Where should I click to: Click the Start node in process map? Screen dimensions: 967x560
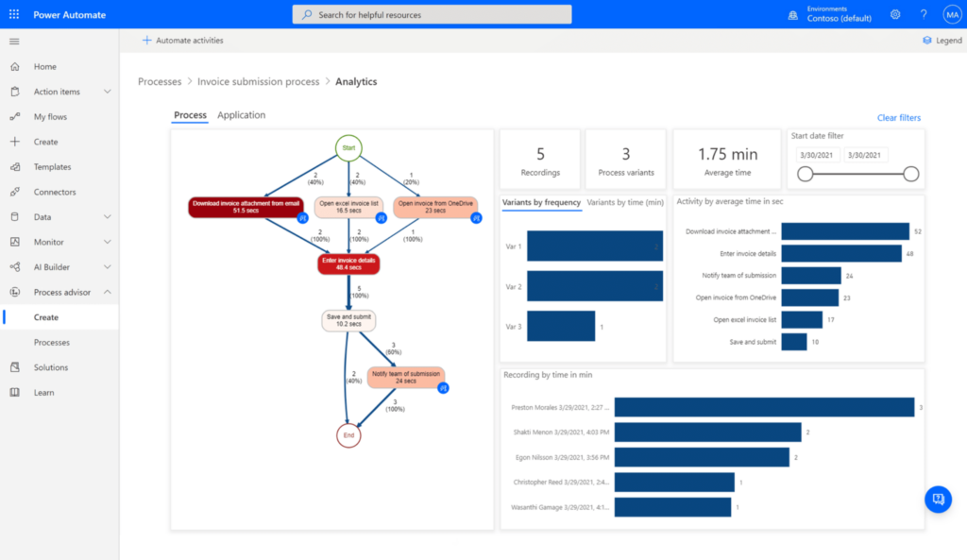(x=348, y=148)
